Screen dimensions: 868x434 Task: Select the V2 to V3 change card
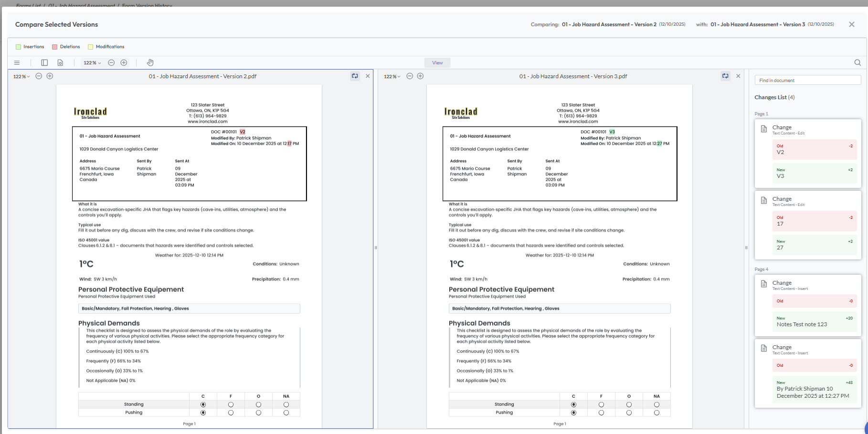[x=807, y=153]
